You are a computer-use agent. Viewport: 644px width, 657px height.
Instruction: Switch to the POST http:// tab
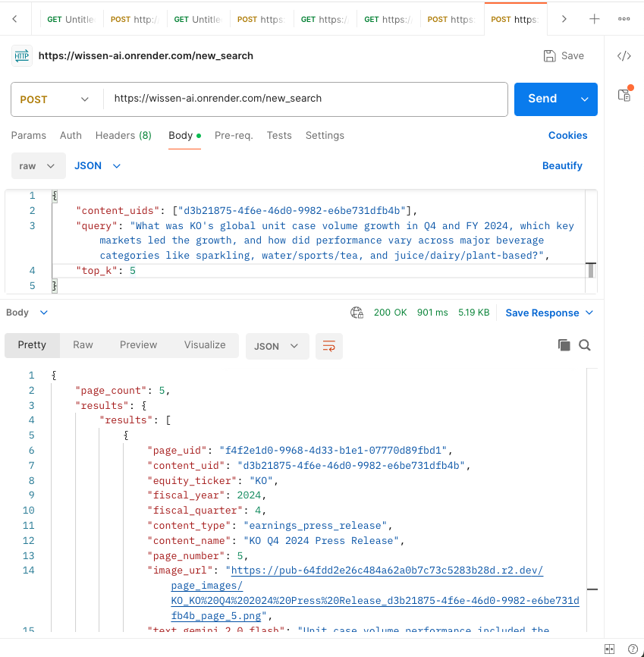pyautogui.click(x=134, y=19)
